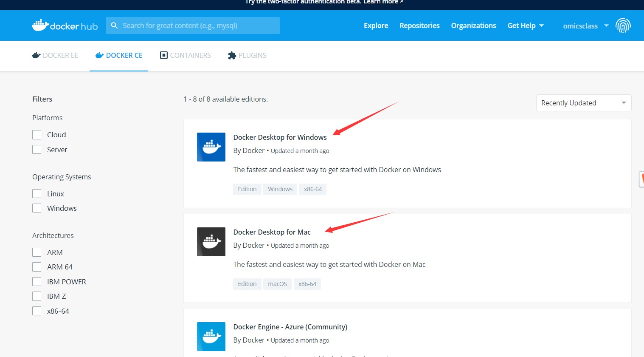Tick the ARM 64 architecture checkbox
The image size is (644, 357).
point(37,267)
